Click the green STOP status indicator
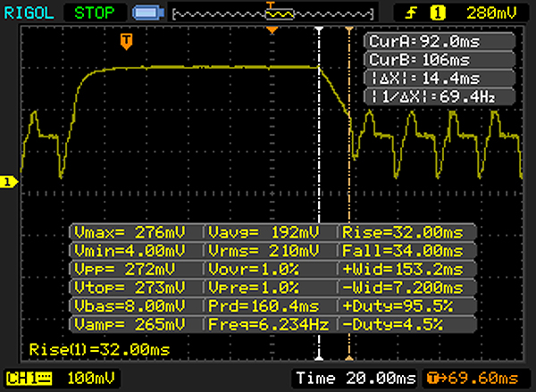This screenshot has height=392, width=536. (x=95, y=13)
